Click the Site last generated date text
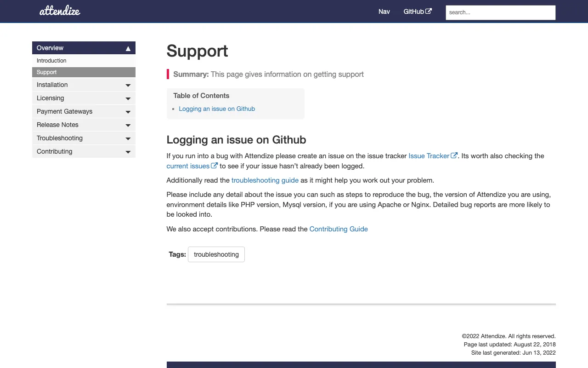Viewport: 588px width, 368px height. (x=514, y=353)
